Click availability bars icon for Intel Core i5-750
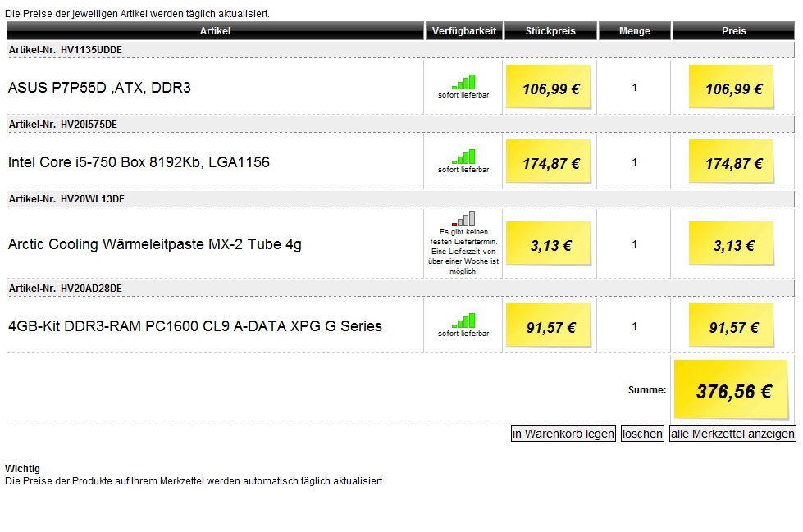Viewport: 803px width, 532px height. 463,157
